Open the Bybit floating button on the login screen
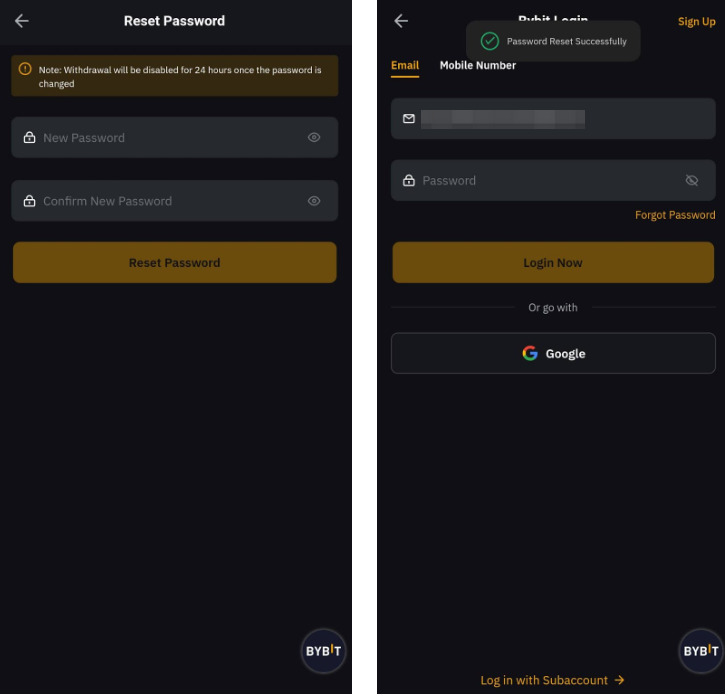 [x=701, y=651]
